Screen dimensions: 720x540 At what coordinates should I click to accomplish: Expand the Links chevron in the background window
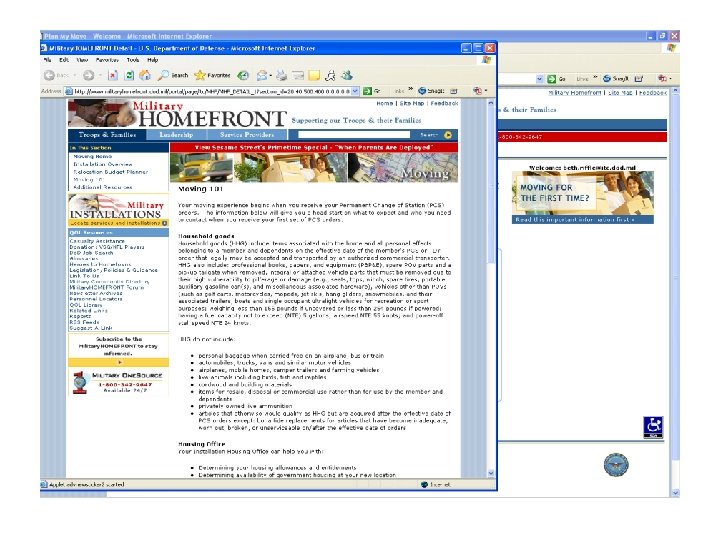click(595, 77)
